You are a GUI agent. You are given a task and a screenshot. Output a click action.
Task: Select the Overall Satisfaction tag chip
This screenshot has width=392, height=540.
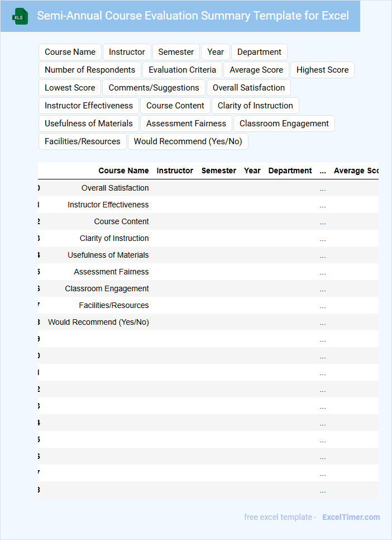tap(248, 88)
